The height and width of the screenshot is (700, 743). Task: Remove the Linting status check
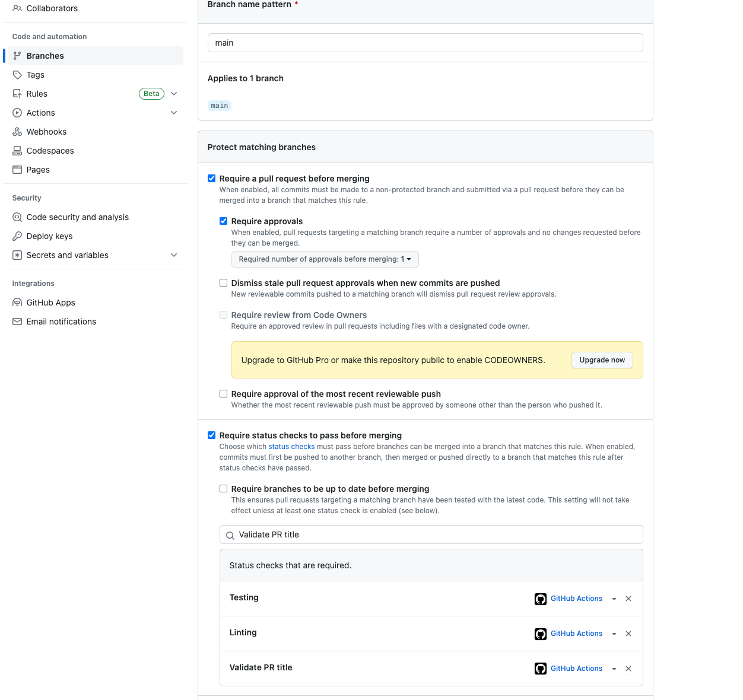pos(628,634)
